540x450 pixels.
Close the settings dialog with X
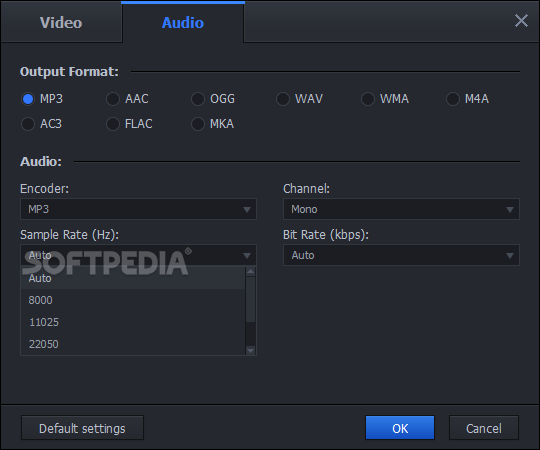click(521, 21)
